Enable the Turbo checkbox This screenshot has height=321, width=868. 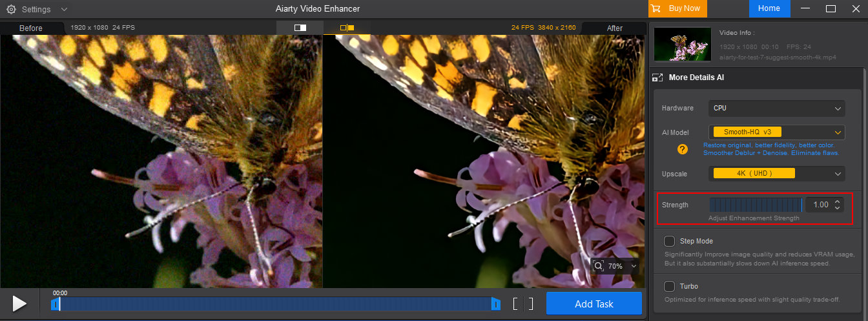[669, 286]
